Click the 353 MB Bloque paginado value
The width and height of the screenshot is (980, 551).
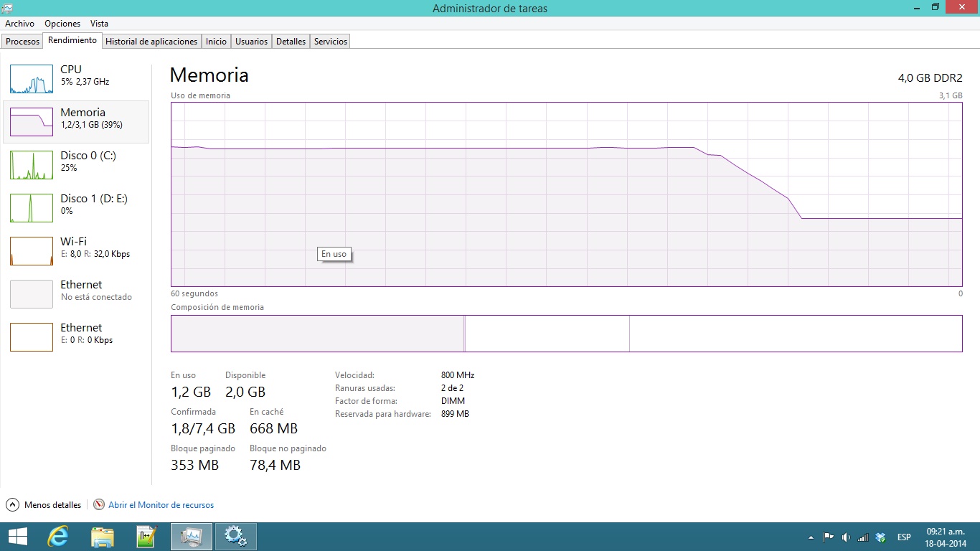coord(194,465)
